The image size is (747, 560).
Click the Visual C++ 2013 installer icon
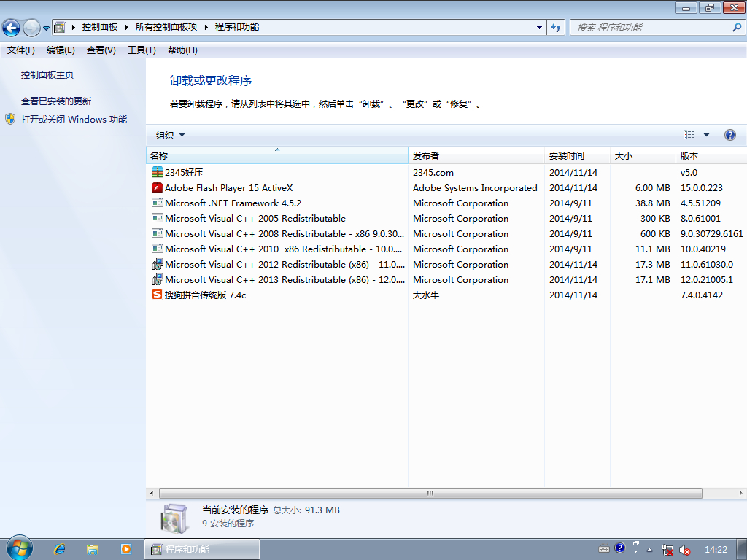click(x=158, y=279)
